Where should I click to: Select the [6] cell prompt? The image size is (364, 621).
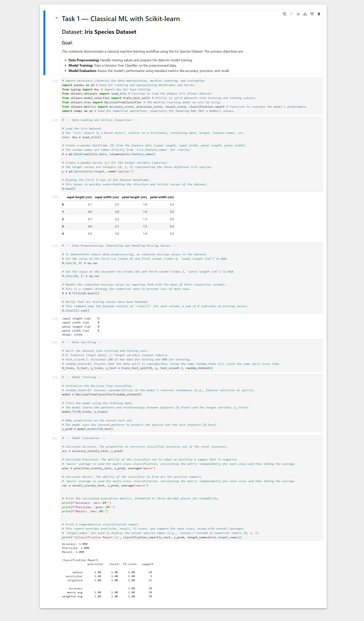click(55, 438)
